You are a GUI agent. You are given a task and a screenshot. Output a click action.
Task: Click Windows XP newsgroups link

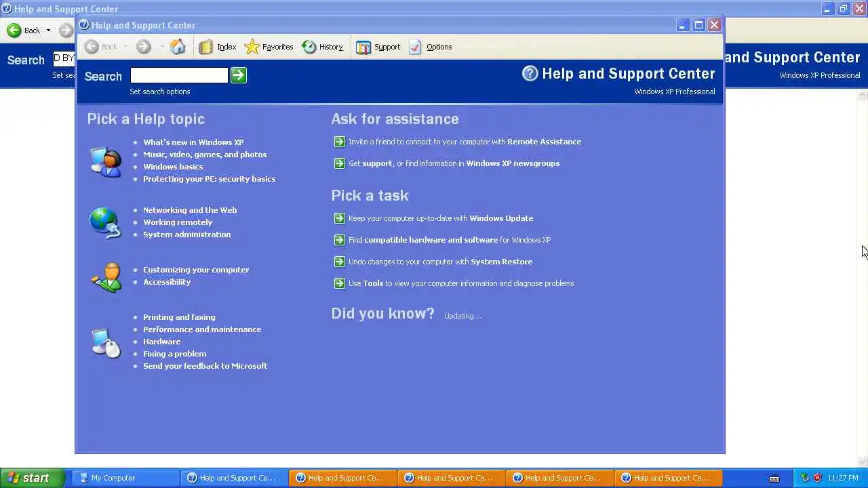[x=513, y=163]
